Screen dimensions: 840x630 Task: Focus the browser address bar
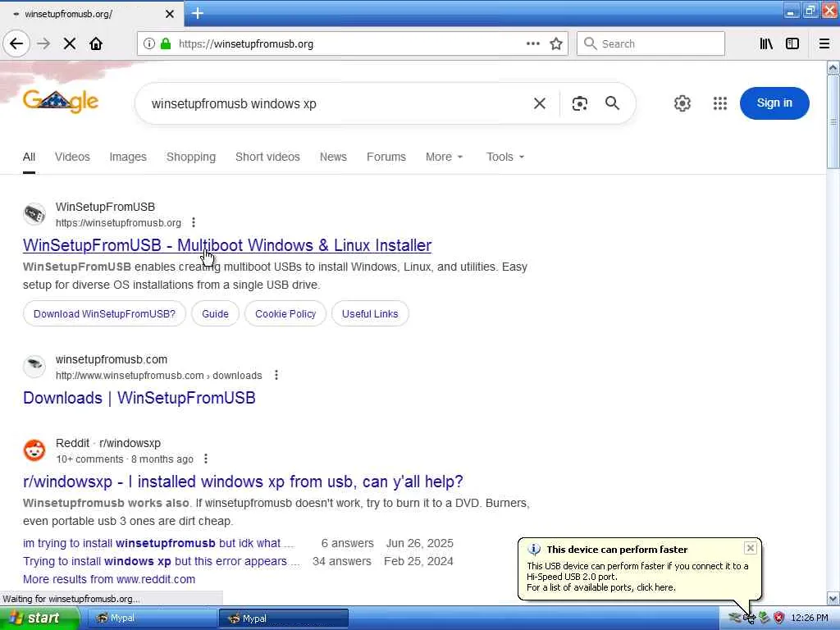348,44
